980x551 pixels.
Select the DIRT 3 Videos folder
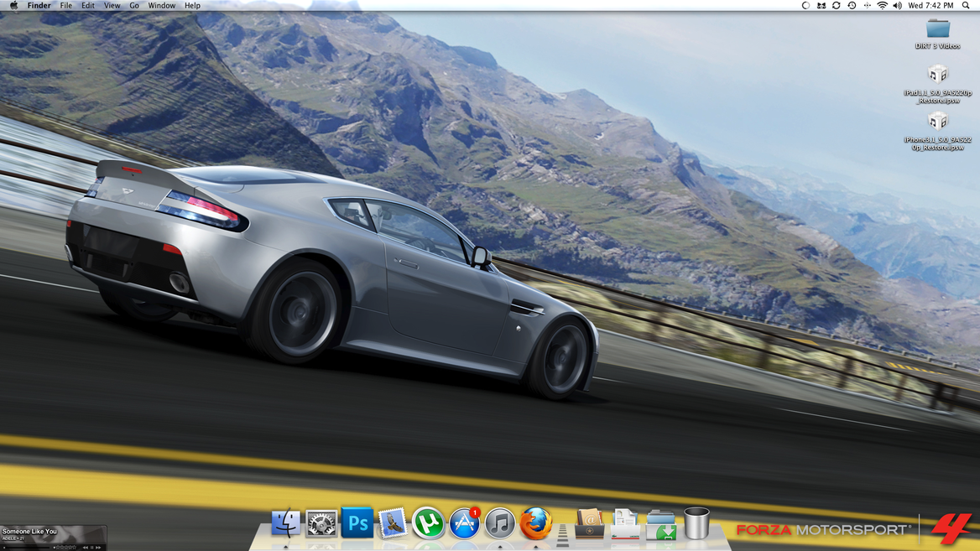pos(937,34)
